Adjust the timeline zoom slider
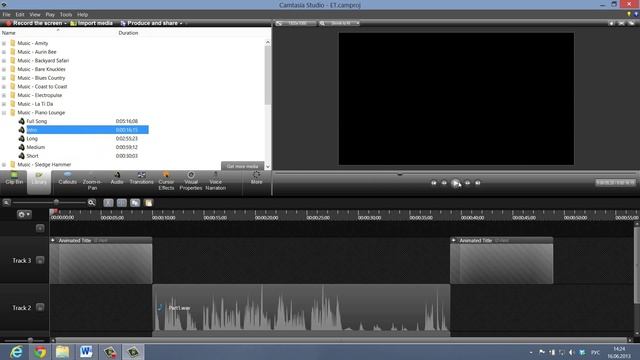This screenshot has width=640, height=360. (56, 202)
